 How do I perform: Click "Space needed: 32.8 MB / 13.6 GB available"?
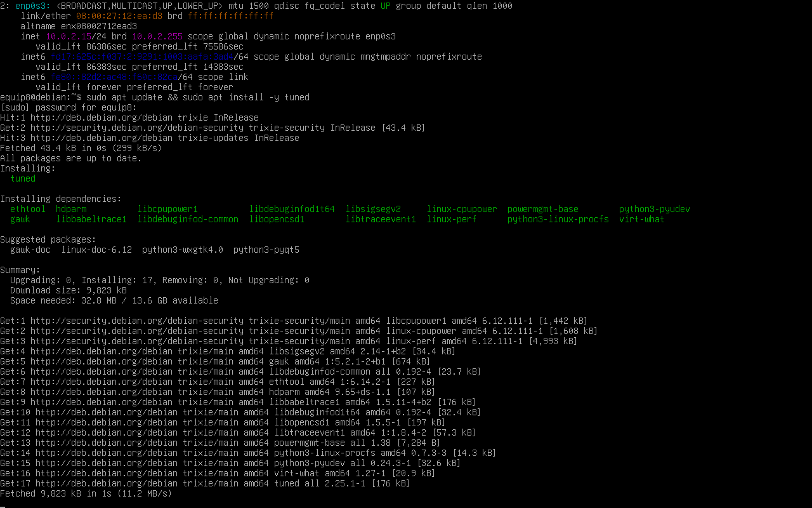tap(114, 300)
